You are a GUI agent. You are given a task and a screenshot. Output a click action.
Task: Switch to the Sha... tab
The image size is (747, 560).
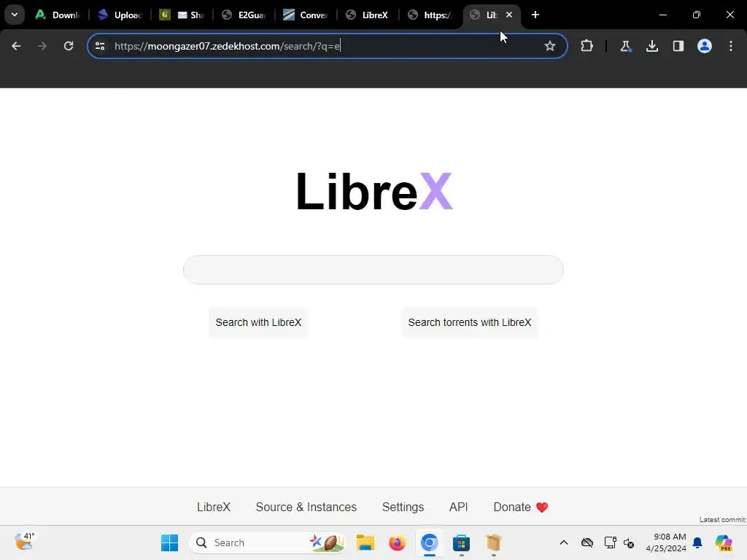tap(181, 15)
